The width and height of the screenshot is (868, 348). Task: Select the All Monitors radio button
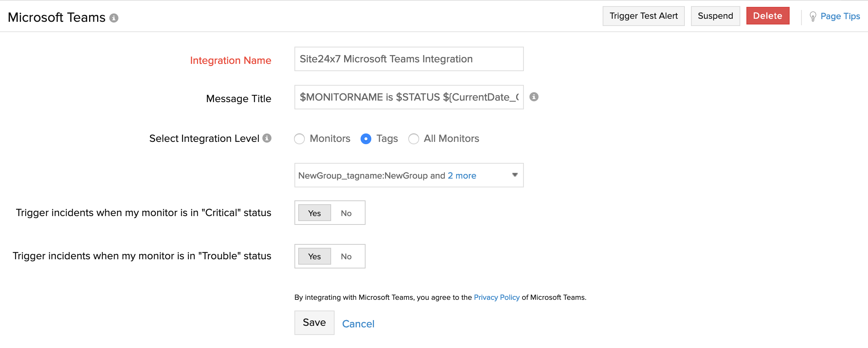point(413,139)
